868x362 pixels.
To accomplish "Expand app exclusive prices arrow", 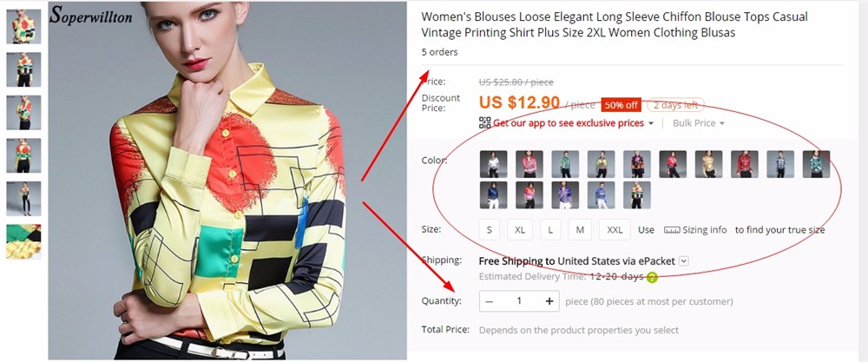I will point(650,123).
